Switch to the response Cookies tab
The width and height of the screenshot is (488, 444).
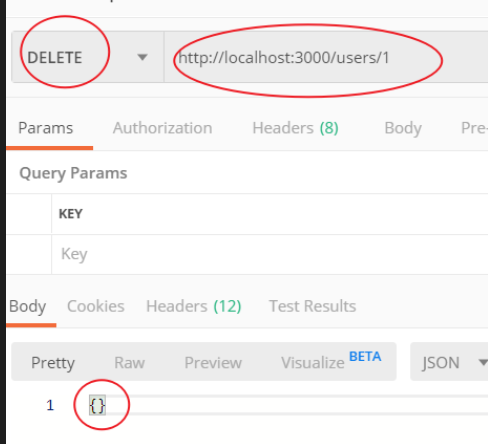point(96,306)
